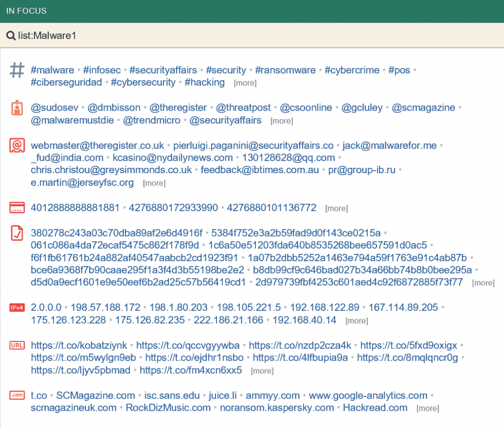Select the @gcluley mention
The image size is (504, 429).
coord(362,107)
